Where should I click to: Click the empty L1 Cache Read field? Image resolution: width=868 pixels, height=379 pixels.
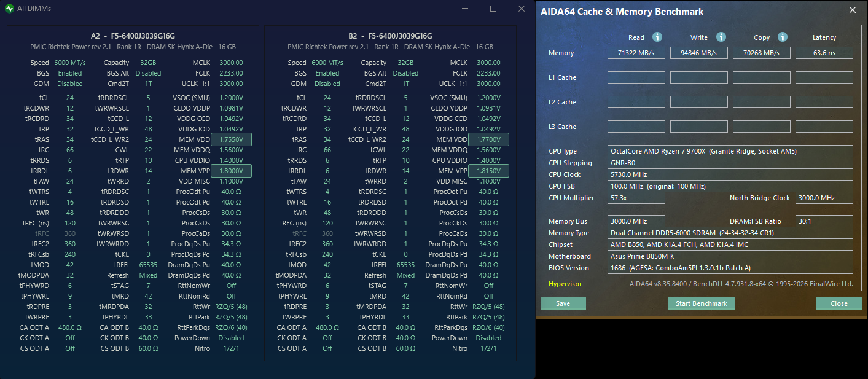636,77
